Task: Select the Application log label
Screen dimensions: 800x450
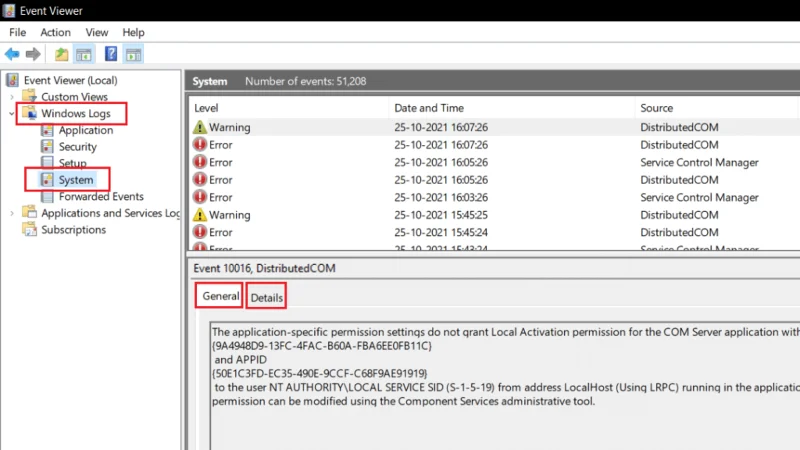Action: click(x=86, y=130)
